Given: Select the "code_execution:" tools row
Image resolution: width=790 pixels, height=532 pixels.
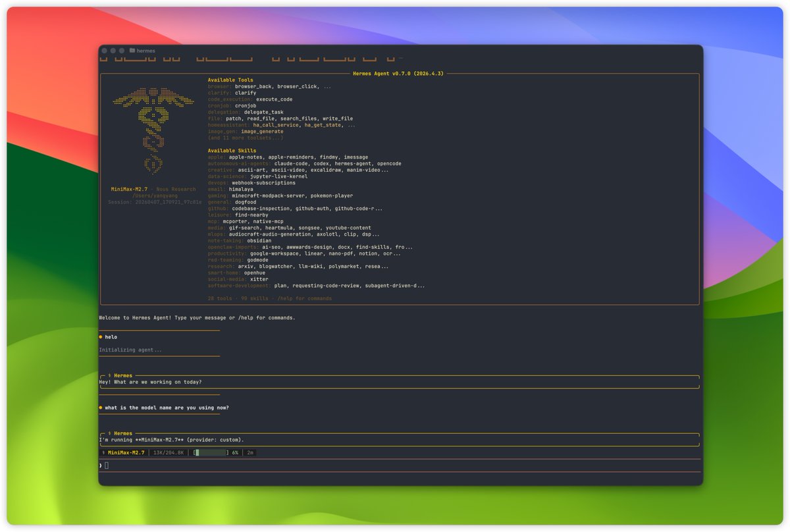Looking at the screenshot, I should [x=250, y=99].
